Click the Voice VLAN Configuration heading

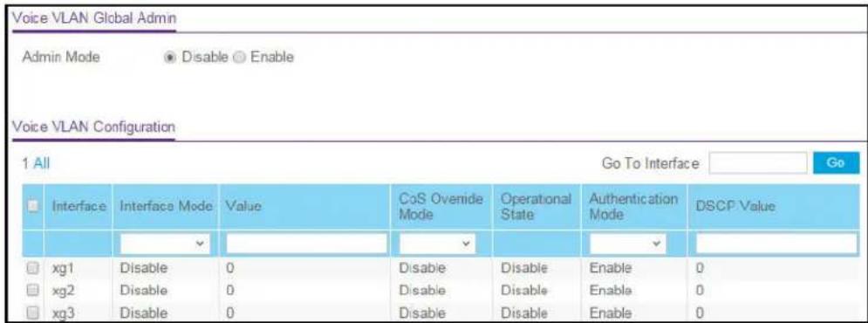[93, 127]
